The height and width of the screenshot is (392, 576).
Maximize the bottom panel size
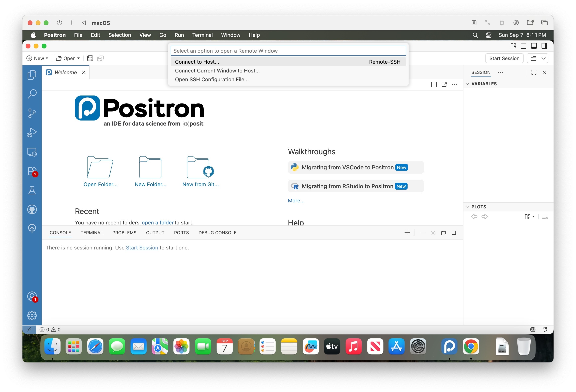coord(454,233)
